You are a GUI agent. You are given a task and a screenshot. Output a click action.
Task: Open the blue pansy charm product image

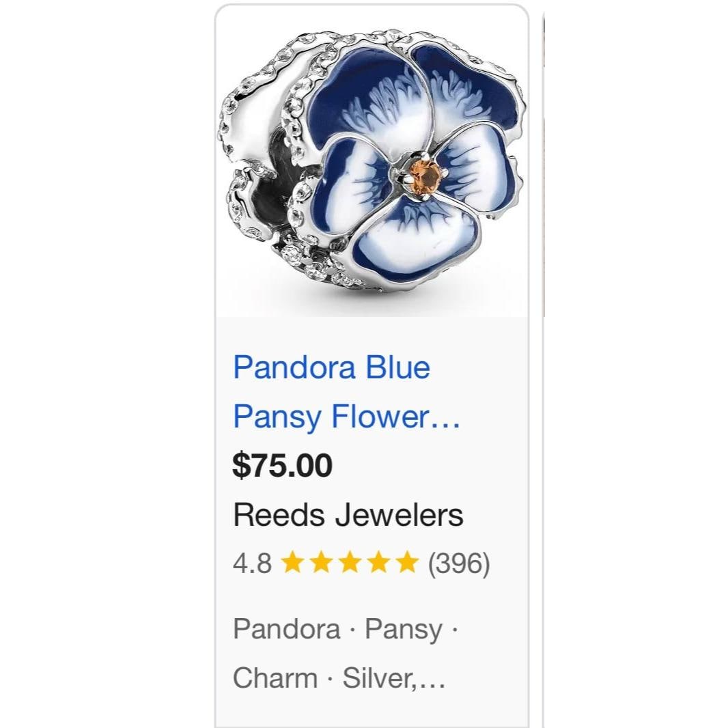pos(372,160)
